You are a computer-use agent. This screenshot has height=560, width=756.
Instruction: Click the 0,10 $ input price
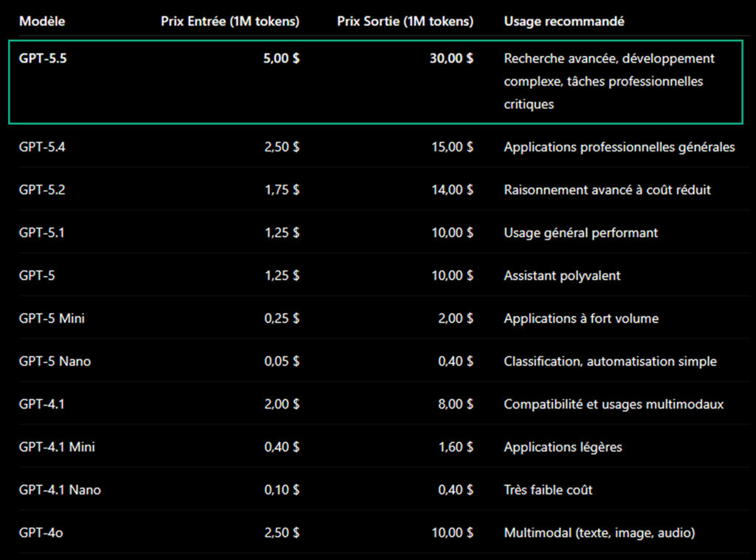click(282, 490)
